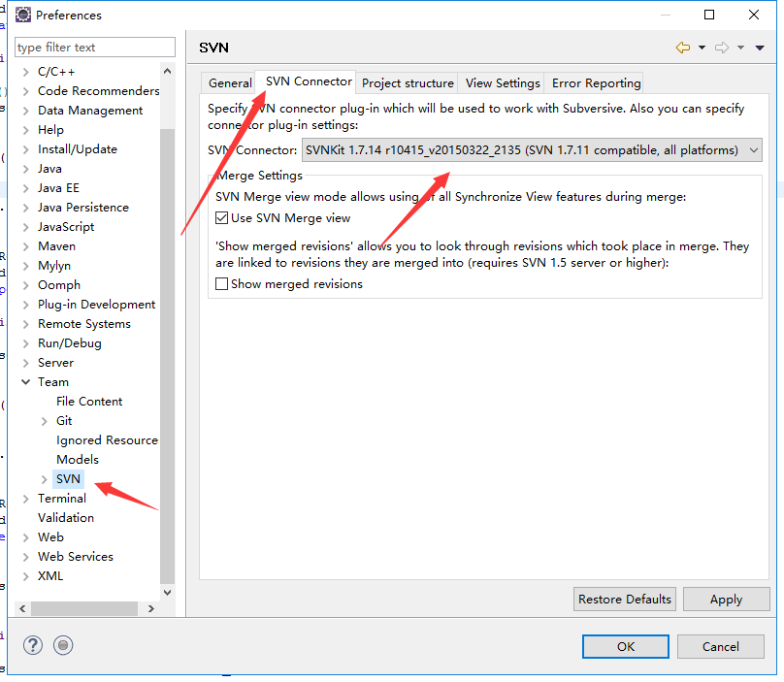
Task: Select Web in the preferences tree
Action: (50, 537)
